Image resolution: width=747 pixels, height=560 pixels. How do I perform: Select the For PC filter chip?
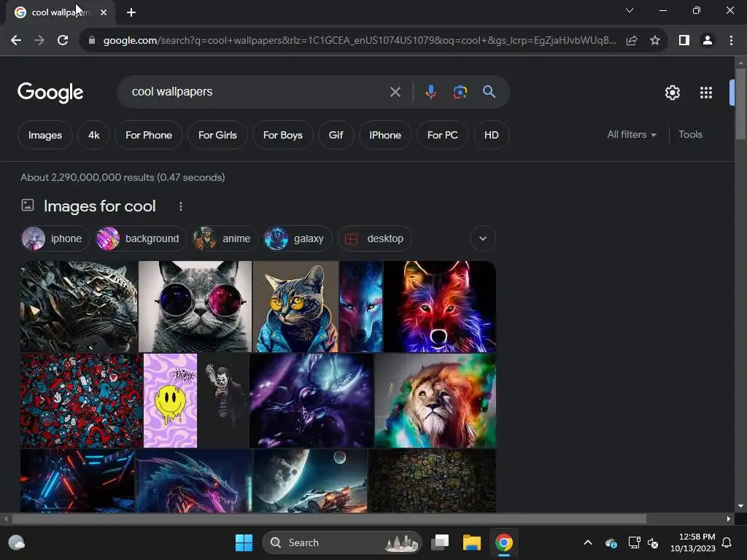pos(443,135)
